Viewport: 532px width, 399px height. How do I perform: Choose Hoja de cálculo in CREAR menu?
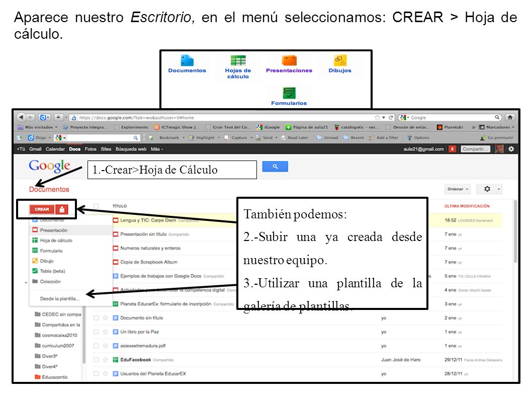[x=71, y=241]
